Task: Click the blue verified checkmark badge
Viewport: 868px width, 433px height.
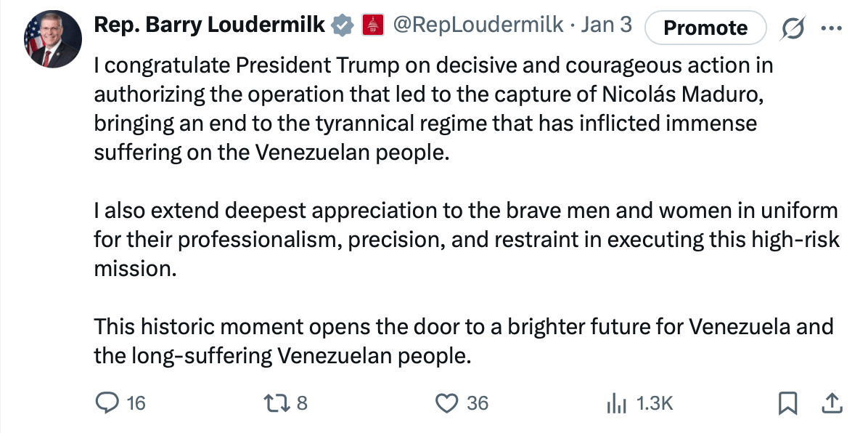Action: pyautogui.click(x=341, y=26)
